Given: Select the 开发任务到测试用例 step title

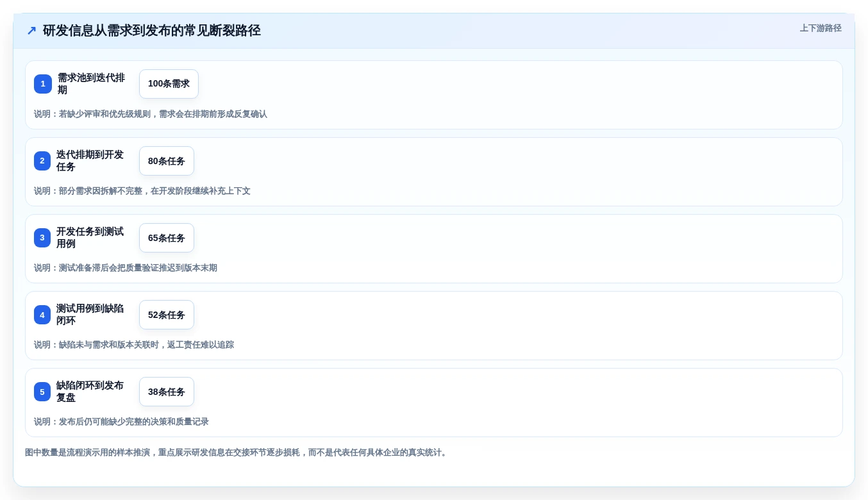Looking at the screenshot, I should click(x=90, y=238).
